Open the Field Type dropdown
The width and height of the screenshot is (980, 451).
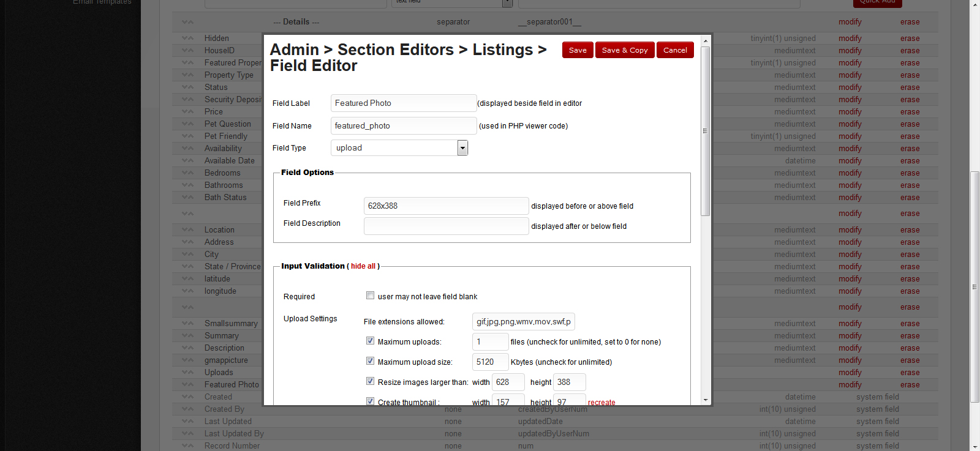(x=462, y=148)
